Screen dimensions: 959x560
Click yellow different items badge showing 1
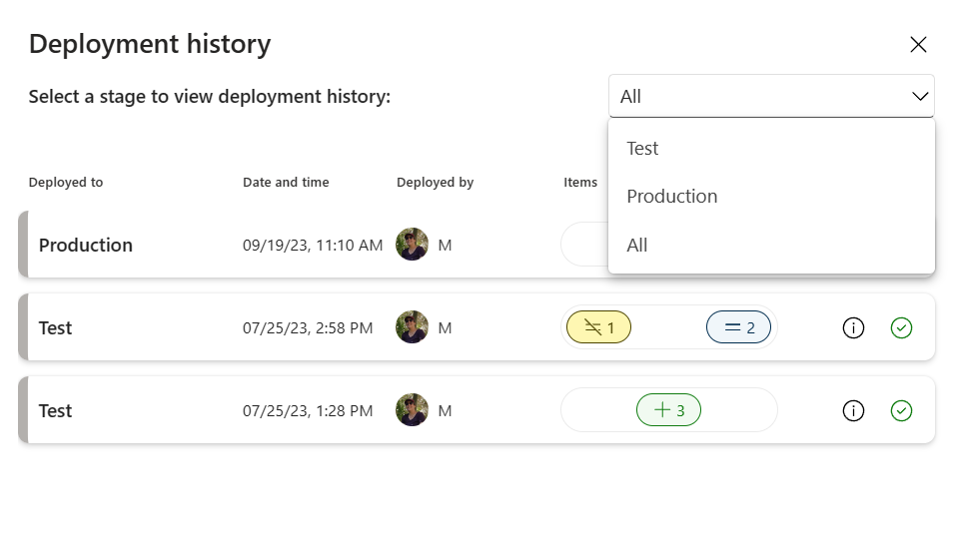click(x=598, y=327)
